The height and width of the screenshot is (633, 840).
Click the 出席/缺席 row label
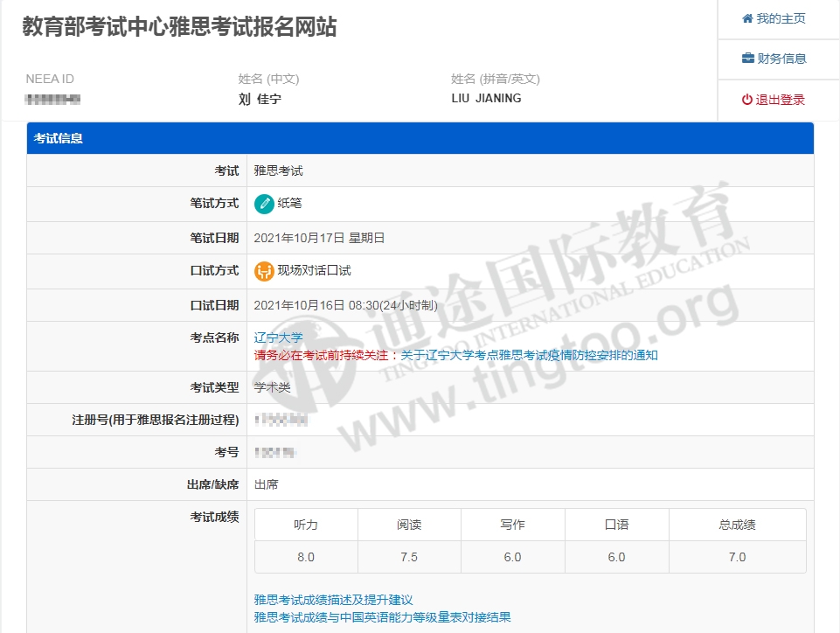[x=212, y=484]
